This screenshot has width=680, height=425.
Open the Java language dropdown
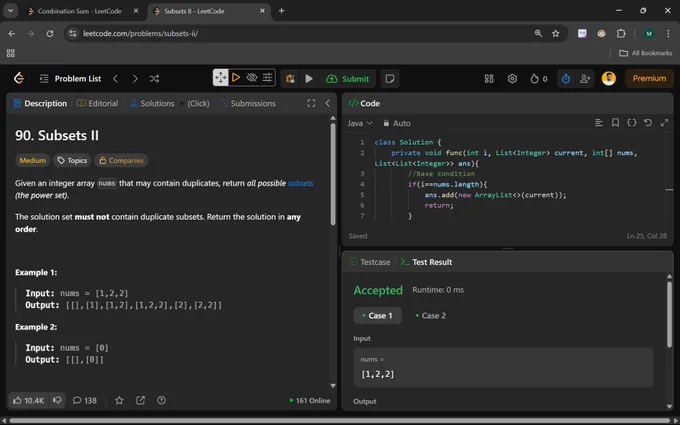tap(360, 123)
